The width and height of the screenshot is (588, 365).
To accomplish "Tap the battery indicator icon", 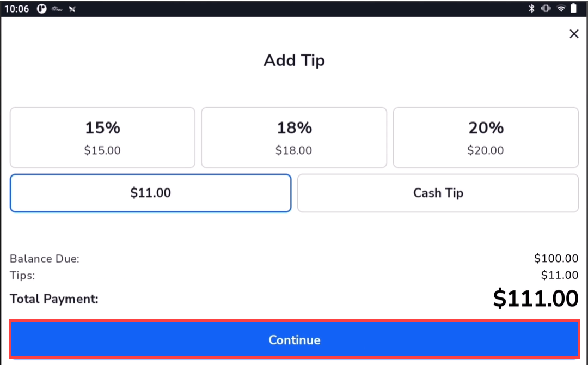I will click(x=573, y=9).
